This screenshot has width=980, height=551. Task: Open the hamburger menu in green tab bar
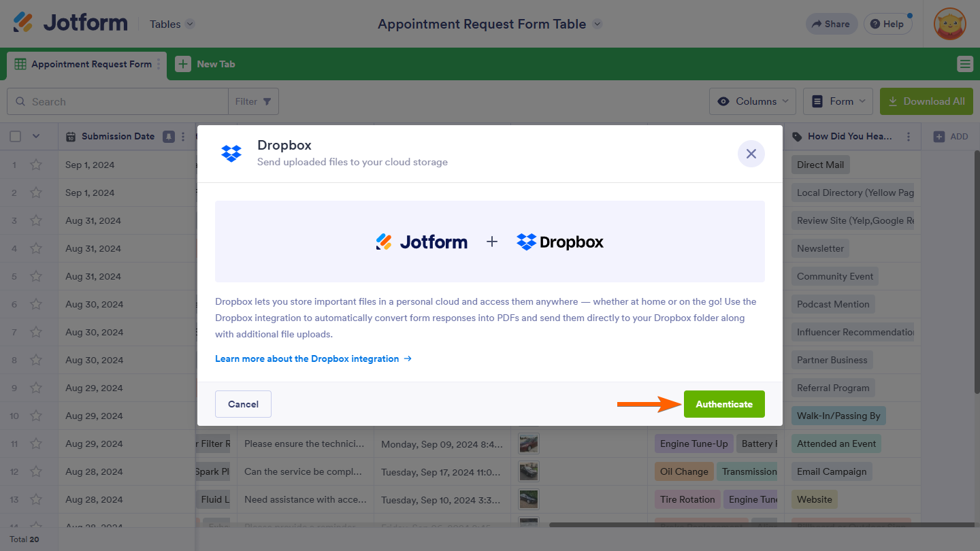[x=965, y=64]
